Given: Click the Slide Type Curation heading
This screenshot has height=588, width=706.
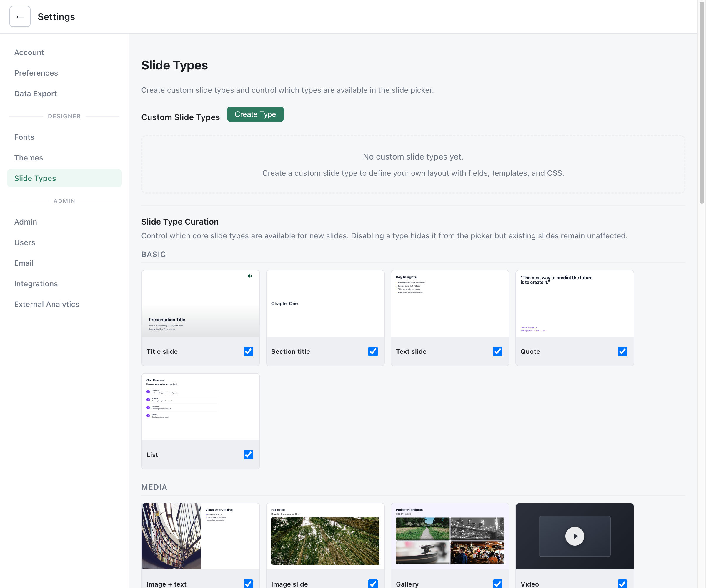Looking at the screenshot, I should point(180,222).
